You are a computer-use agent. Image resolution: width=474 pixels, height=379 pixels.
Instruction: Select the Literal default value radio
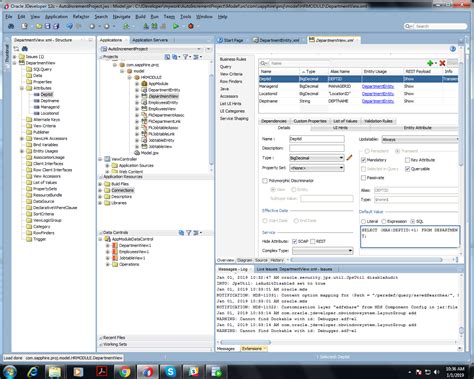(363, 221)
